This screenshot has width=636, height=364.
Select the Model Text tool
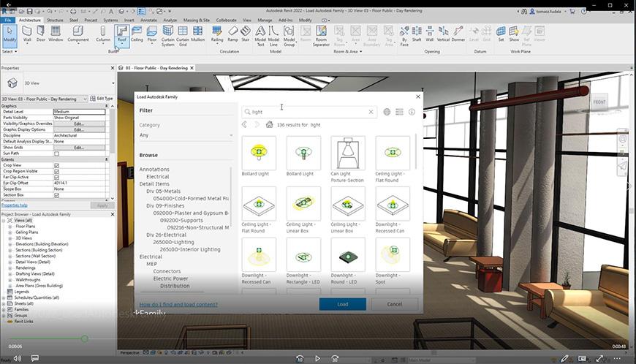point(260,36)
